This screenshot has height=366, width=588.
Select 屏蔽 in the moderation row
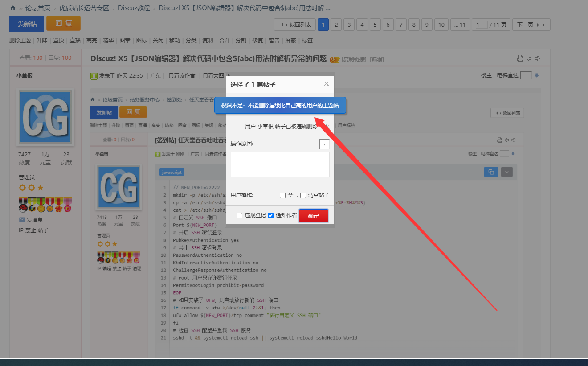click(x=291, y=41)
